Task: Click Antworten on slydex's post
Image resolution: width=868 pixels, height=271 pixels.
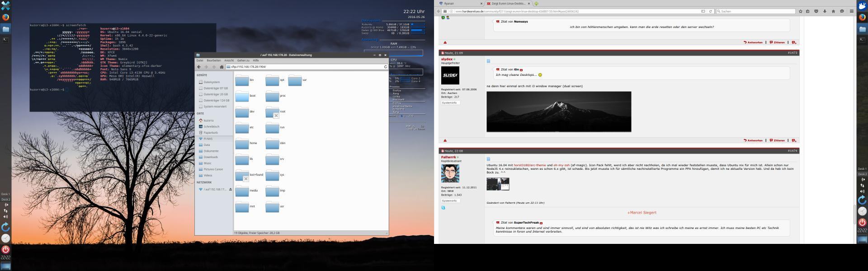Action: [753, 140]
